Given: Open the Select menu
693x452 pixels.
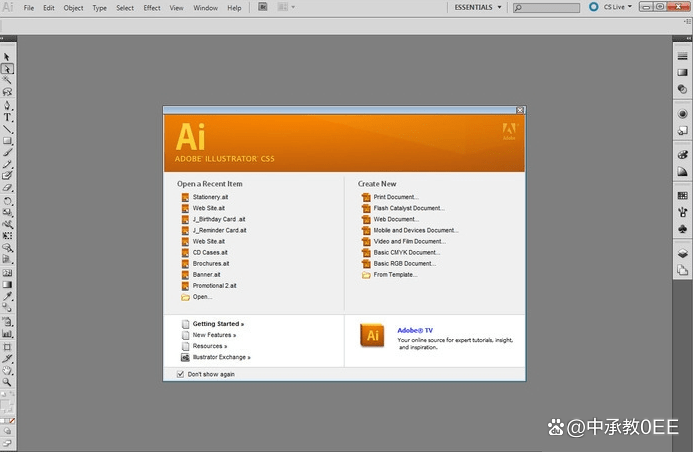Looking at the screenshot, I should coord(125,8).
